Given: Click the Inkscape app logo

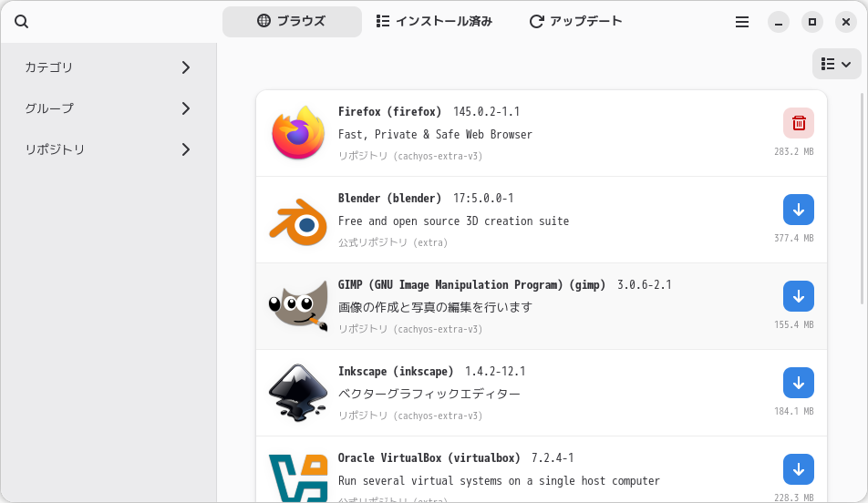Looking at the screenshot, I should [298, 393].
